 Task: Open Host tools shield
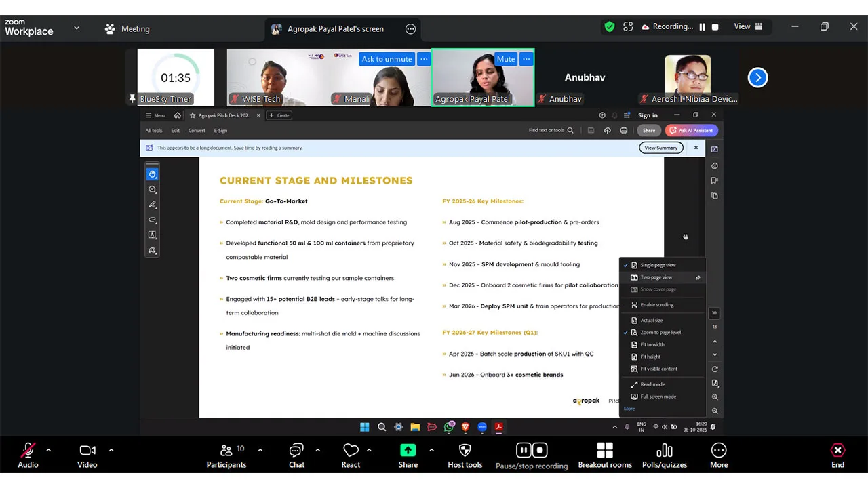click(465, 455)
